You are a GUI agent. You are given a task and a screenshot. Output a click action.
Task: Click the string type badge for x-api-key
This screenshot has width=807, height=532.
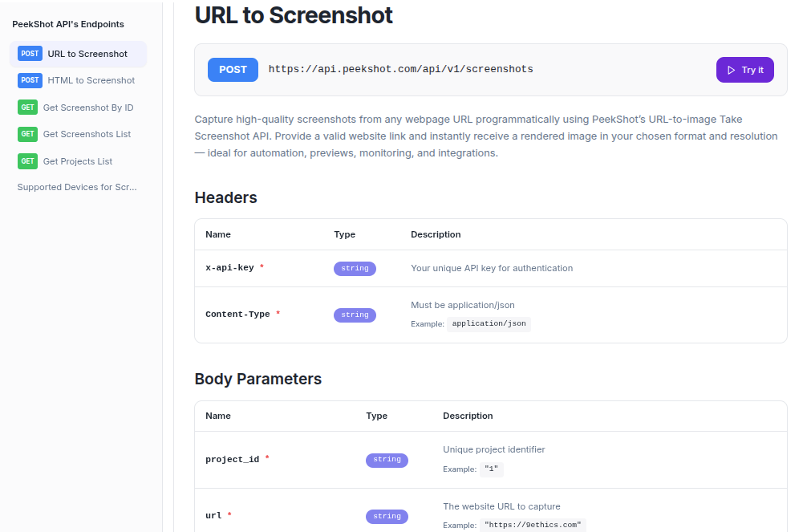tap(355, 269)
